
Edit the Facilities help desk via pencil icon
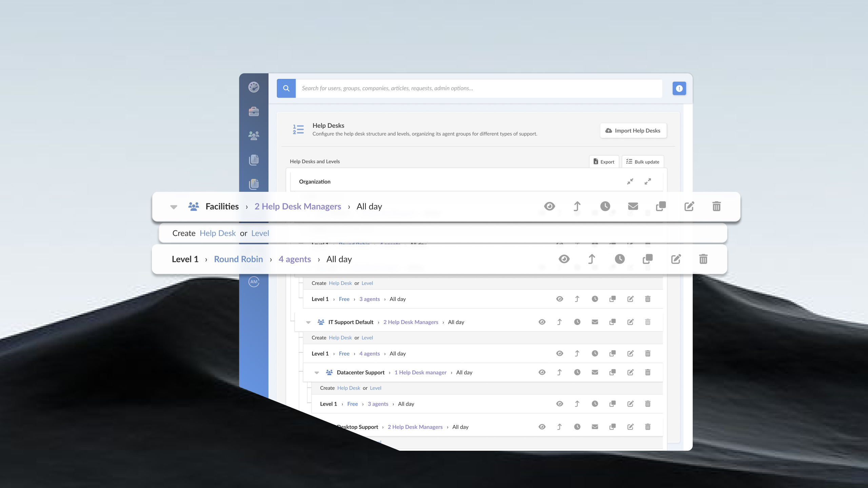pyautogui.click(x=689, y=206)
